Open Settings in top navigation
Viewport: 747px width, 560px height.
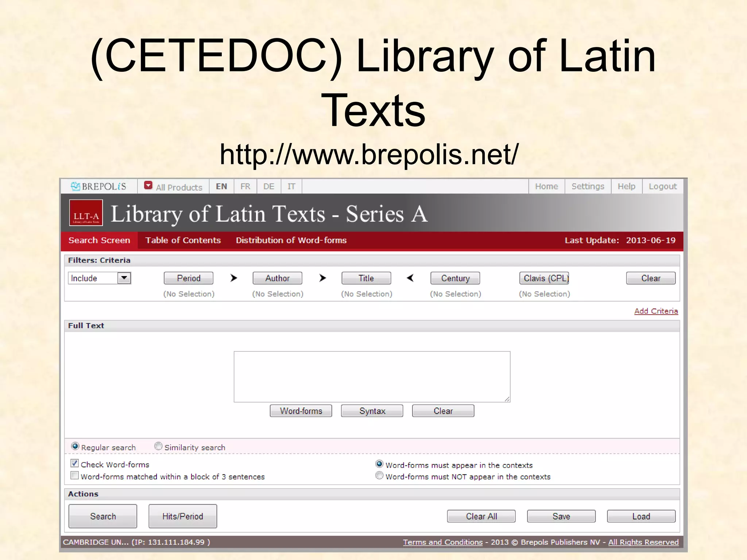tap(588, 186)
